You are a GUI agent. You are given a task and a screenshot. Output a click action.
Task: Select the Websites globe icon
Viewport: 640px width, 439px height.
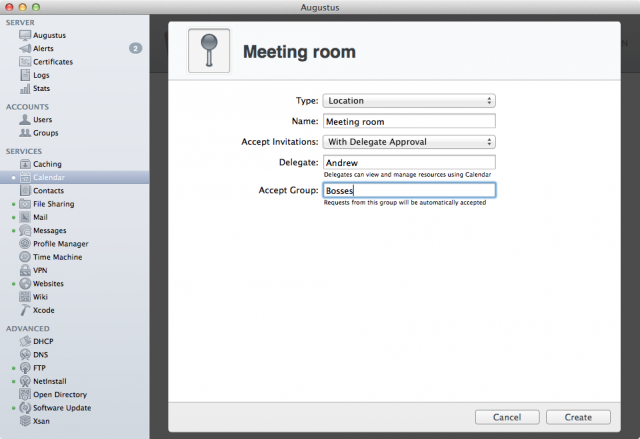(25, 284)
